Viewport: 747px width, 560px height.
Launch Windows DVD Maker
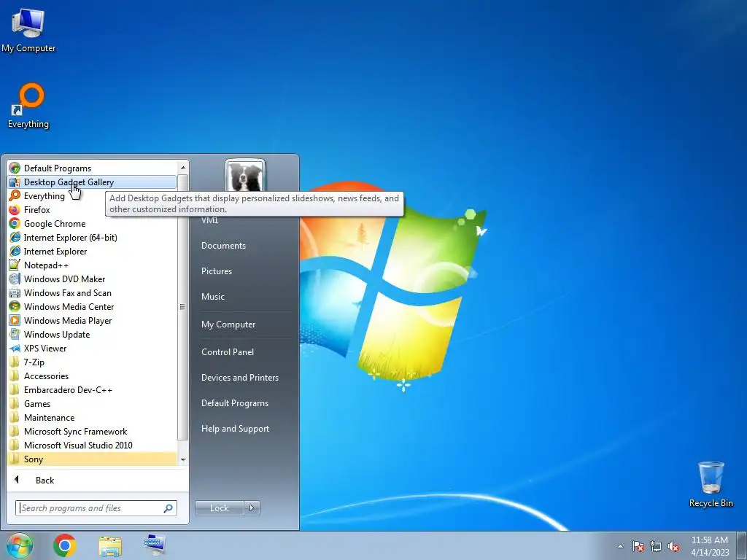91,279
